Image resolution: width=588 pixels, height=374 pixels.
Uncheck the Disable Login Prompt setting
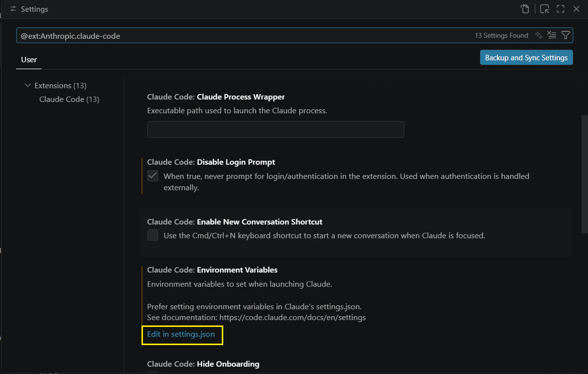pos(153,175)
